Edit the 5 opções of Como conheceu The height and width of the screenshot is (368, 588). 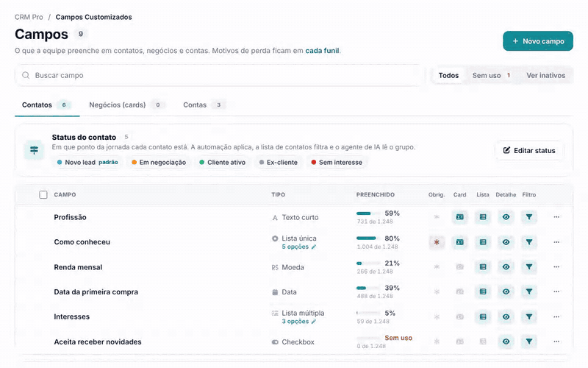click(x=299, y=247)
